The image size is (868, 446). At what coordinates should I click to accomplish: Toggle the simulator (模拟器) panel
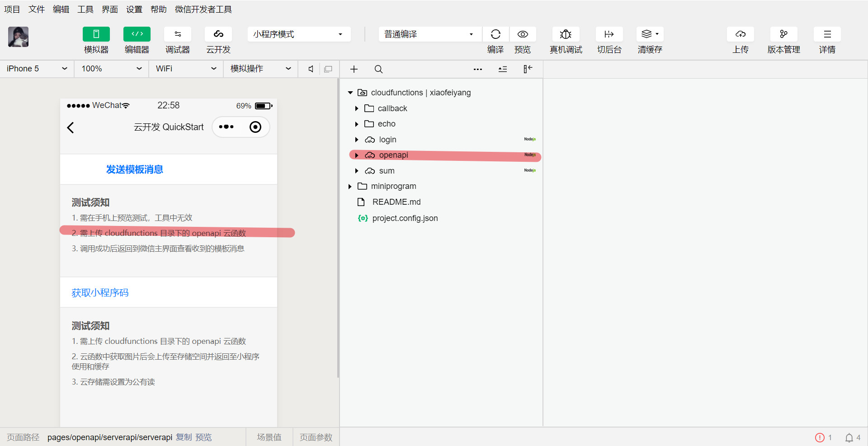(96, 34)
